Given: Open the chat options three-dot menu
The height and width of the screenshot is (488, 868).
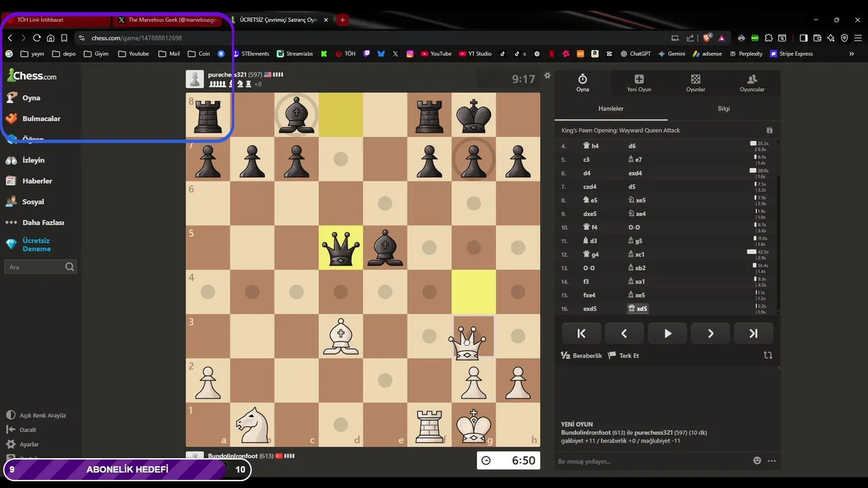Looking at the screenshot, I should pos(772,461).
